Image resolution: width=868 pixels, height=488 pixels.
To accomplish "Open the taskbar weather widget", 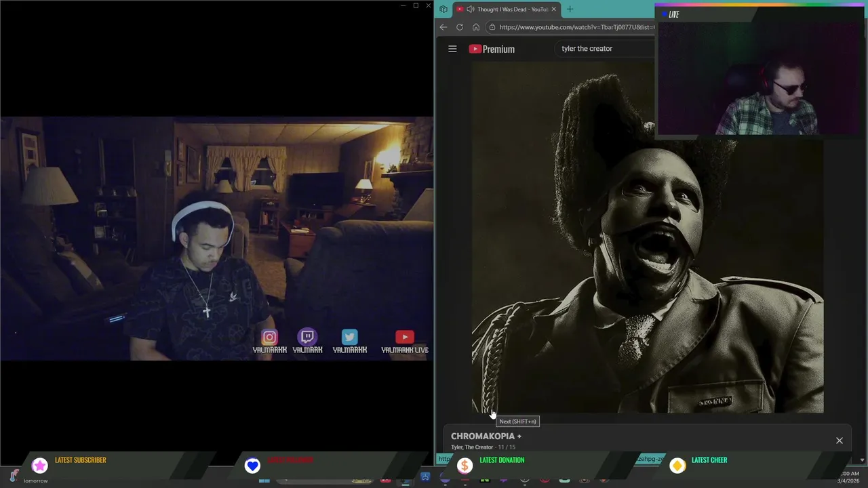I will click(27, 477).
